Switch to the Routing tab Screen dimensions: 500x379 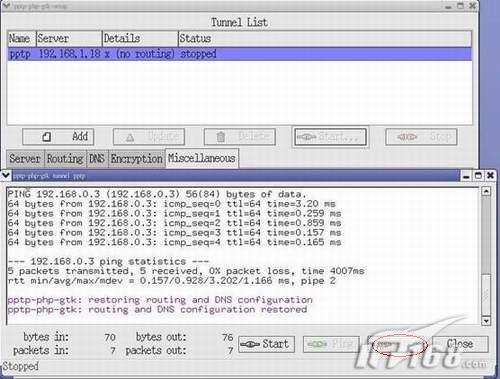point(65,158)
